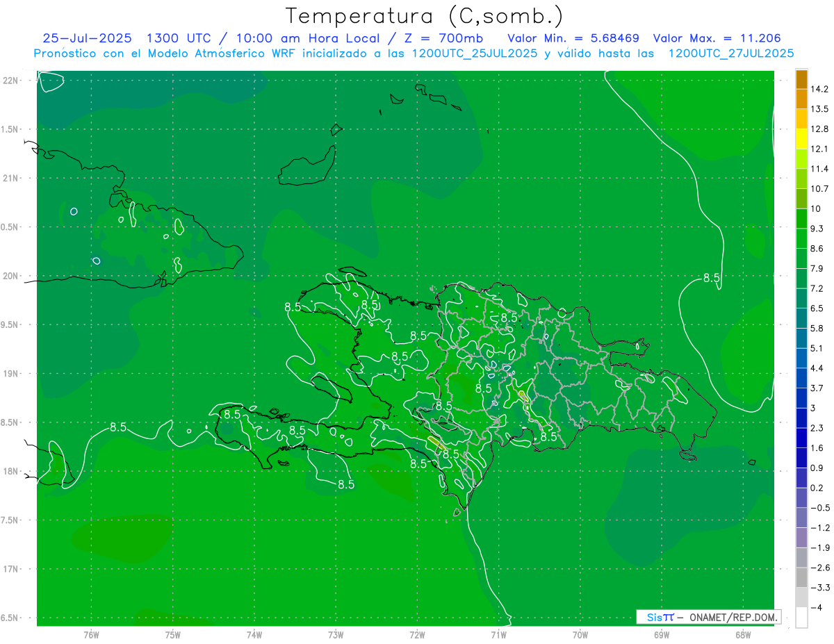The height and width of the screenshot is (644, 834).
Task: Click the orange swatch above 14.2 on colorbar
Action: click(801, 80)
